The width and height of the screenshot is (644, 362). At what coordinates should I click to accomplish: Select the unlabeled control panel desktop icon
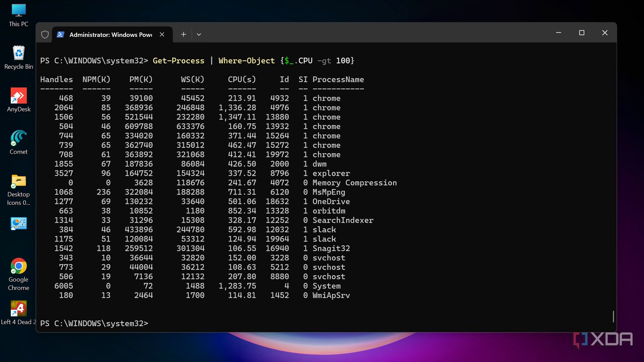click(x=18, y=224)
